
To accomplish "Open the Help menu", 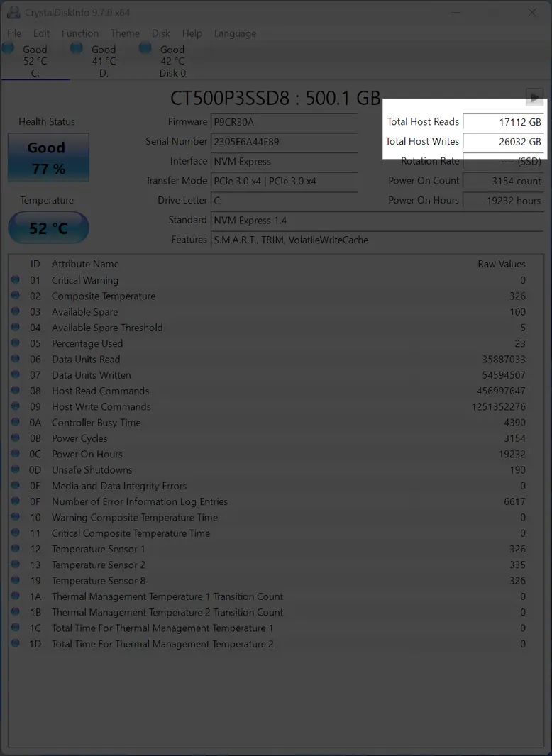I will [192, 33].
